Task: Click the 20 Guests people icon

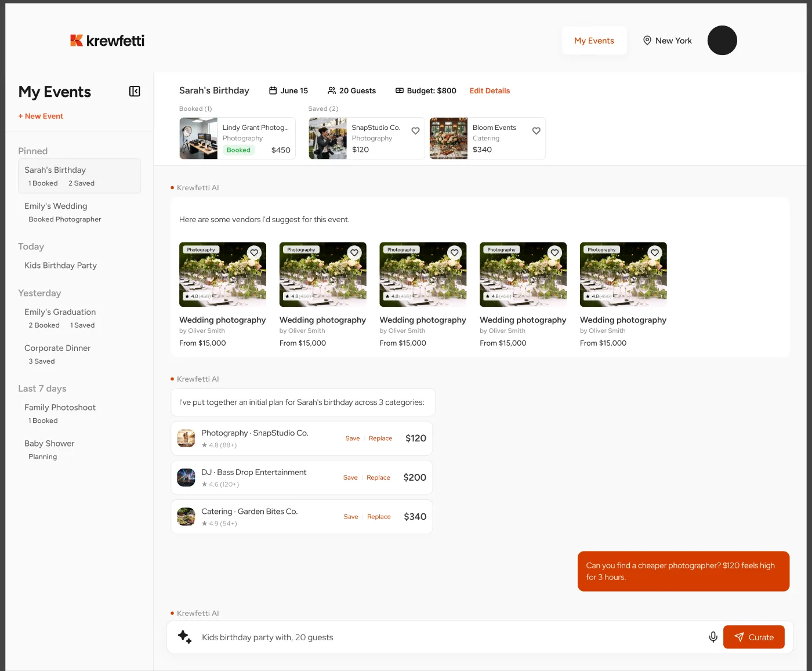Action: [x=332, y=90]
